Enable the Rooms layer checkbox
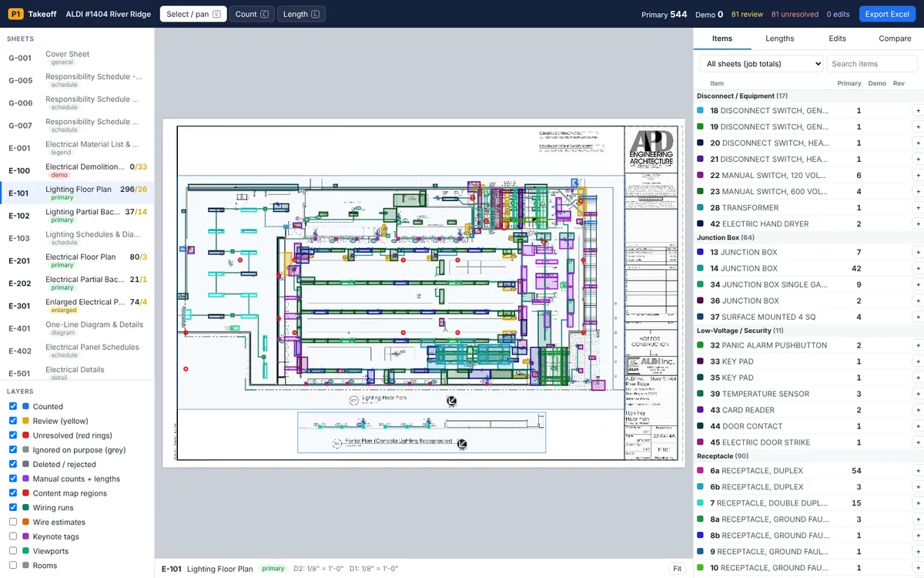 coord(13,566)
